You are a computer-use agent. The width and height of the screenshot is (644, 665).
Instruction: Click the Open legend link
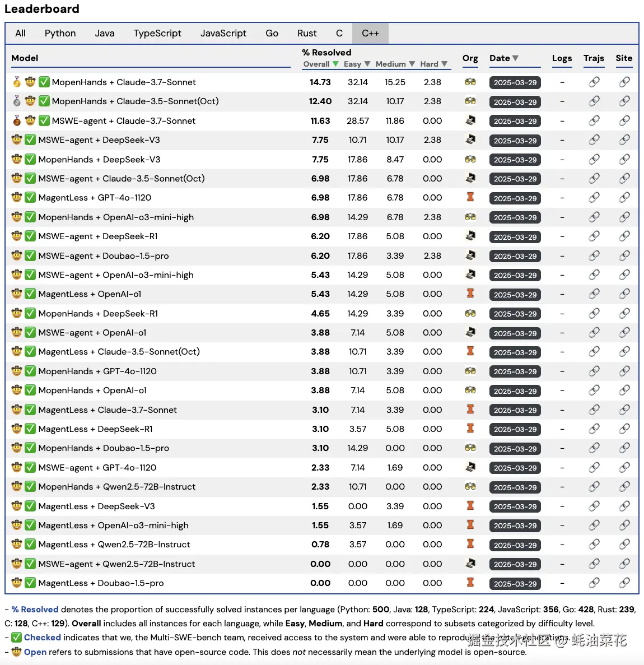coord(35,652)
